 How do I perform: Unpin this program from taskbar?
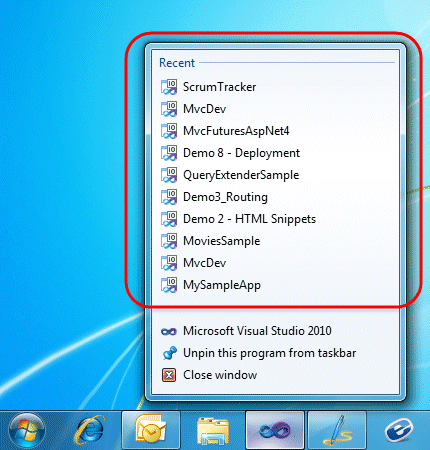pos(275,353)
